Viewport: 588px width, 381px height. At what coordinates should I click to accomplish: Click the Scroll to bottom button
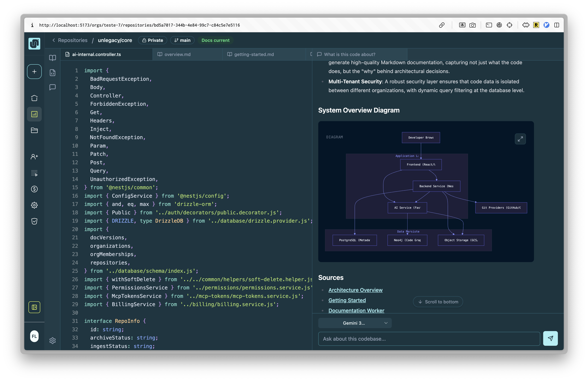(438, 302)
